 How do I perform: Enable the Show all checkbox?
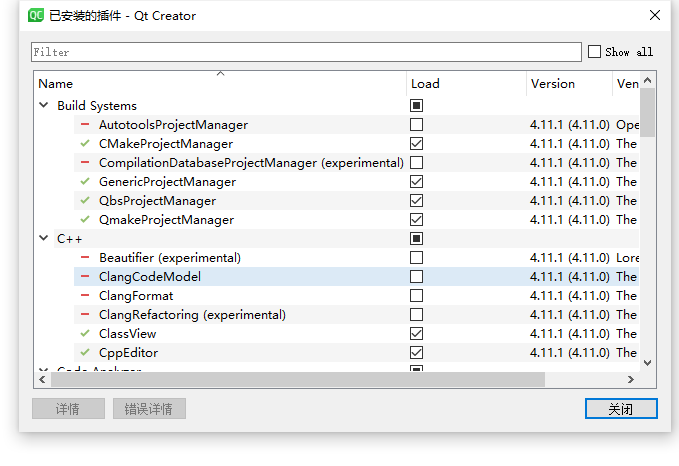[594, 52]
